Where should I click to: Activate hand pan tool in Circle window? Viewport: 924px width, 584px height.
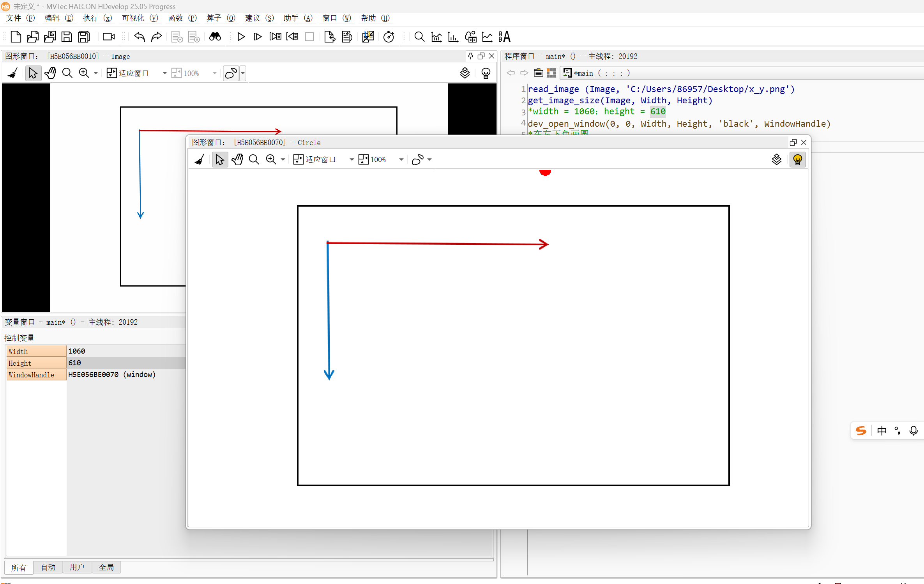click(237, 159)
